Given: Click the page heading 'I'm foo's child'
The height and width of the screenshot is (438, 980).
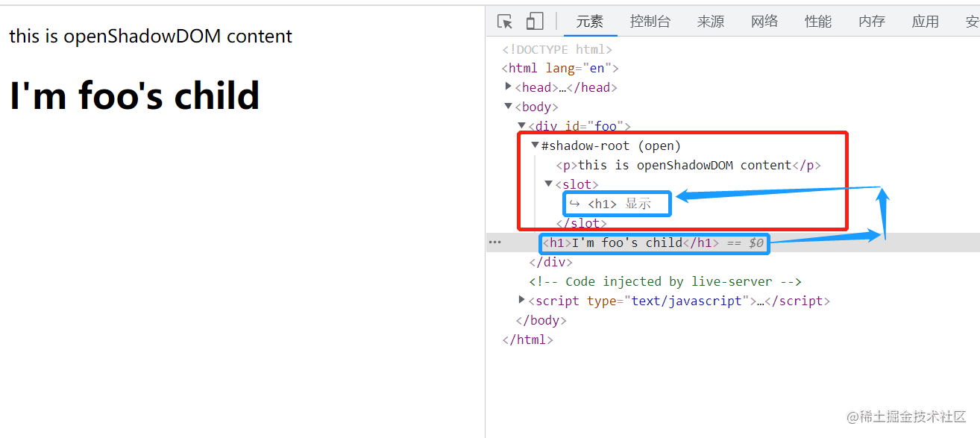Looking at the screenshot, I should tap(134, 96).
